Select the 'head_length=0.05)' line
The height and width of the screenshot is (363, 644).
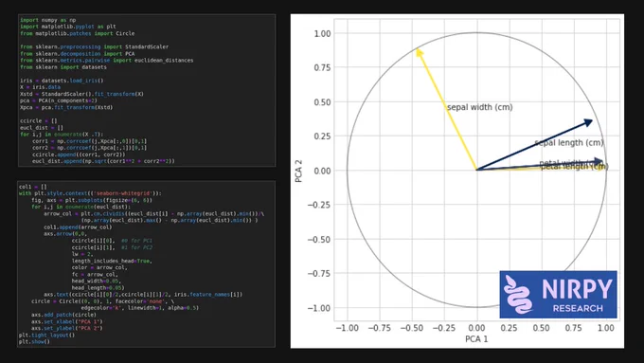pos(98,288)
